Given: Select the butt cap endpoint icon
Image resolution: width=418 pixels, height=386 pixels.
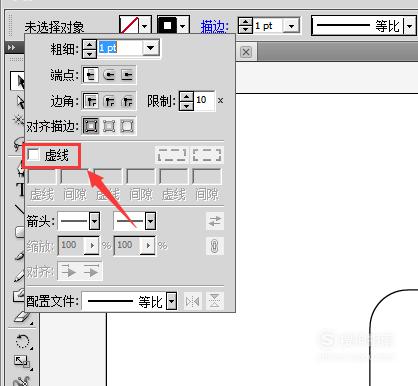Looking at the screenshot, I should [x=90, y=75].
